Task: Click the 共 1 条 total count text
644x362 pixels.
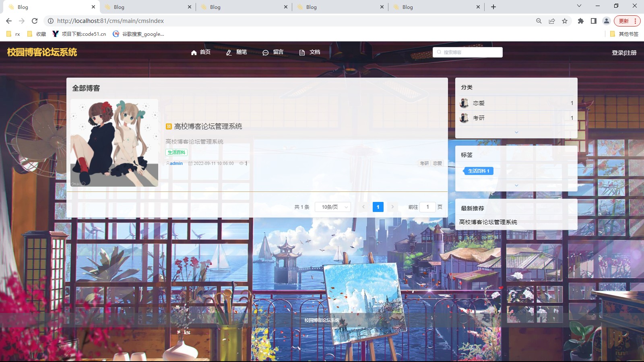Action: coord(302,207)
